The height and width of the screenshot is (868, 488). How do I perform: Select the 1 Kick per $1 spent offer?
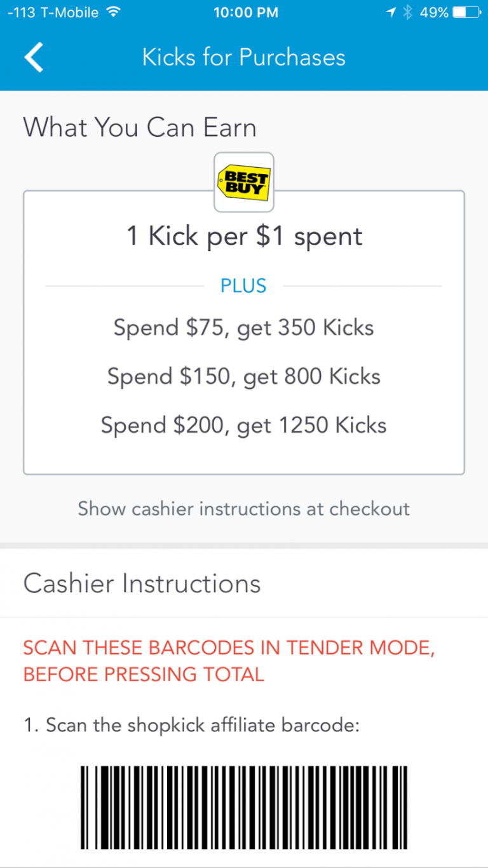click(x=244, y=236)
